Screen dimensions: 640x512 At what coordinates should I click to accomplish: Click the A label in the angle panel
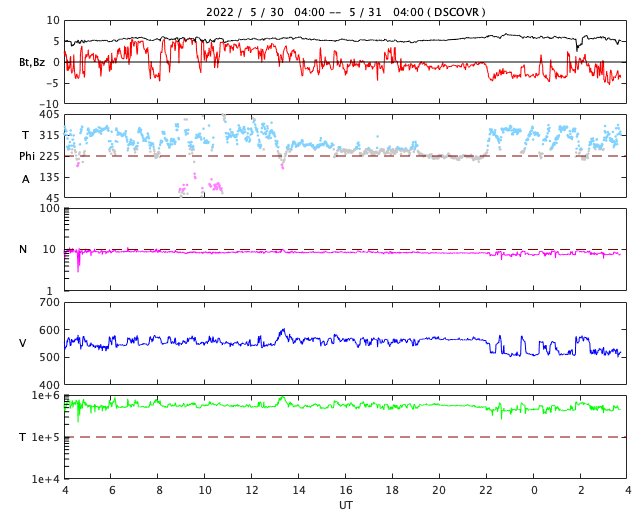(x=25, y=179)
